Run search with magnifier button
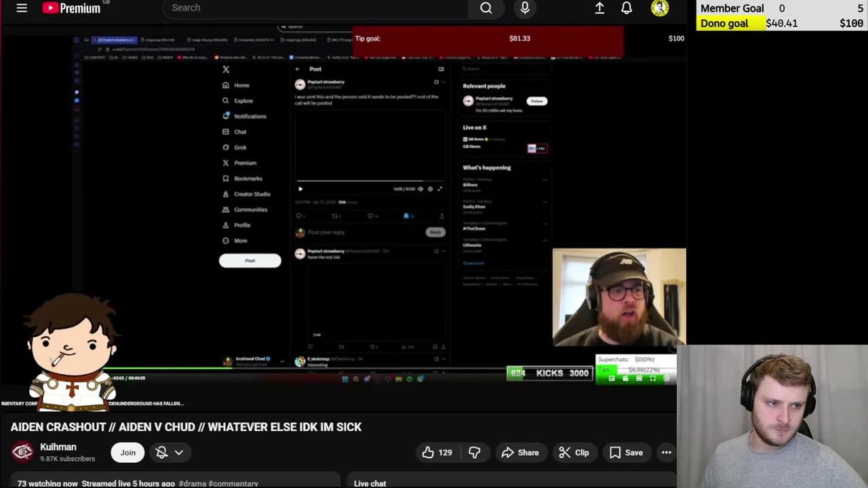The width and height of the screenshot is (868, 488). [486, 8]
